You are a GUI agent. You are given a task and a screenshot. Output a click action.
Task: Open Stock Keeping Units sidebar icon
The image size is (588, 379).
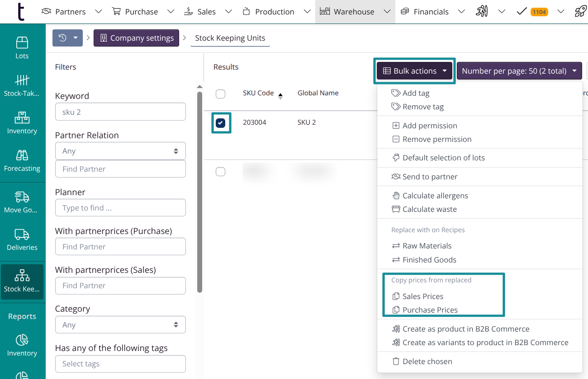point(22,276)
